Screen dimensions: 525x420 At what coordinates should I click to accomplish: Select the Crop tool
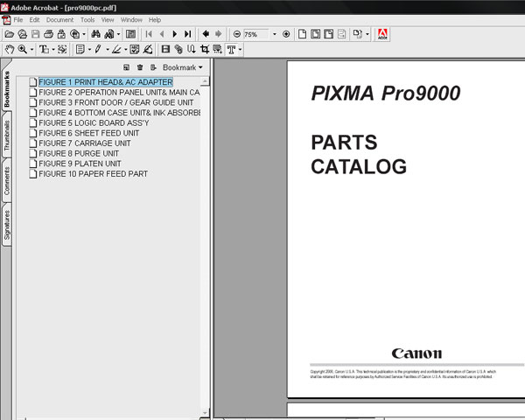click(x=205, y=50)
